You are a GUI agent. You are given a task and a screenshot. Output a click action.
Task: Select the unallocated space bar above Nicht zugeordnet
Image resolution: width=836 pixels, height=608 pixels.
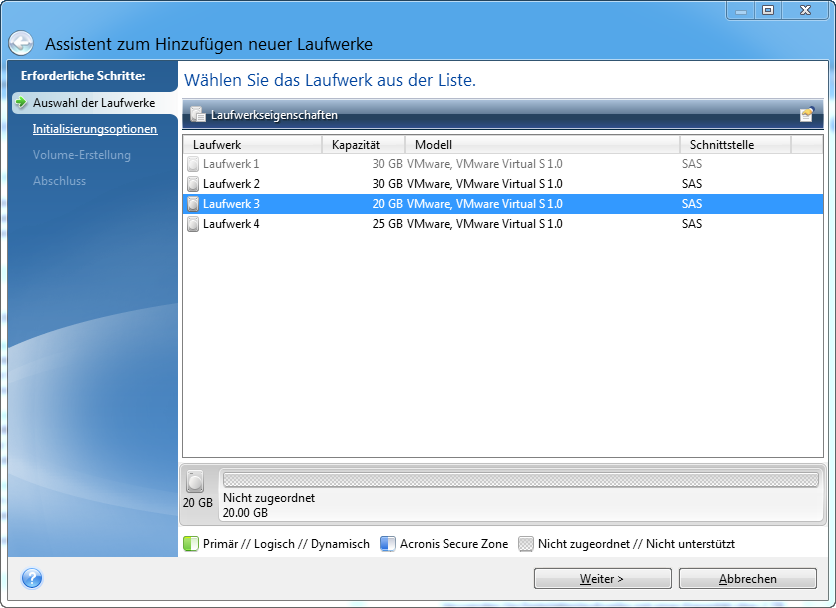[x=520, y=480]
